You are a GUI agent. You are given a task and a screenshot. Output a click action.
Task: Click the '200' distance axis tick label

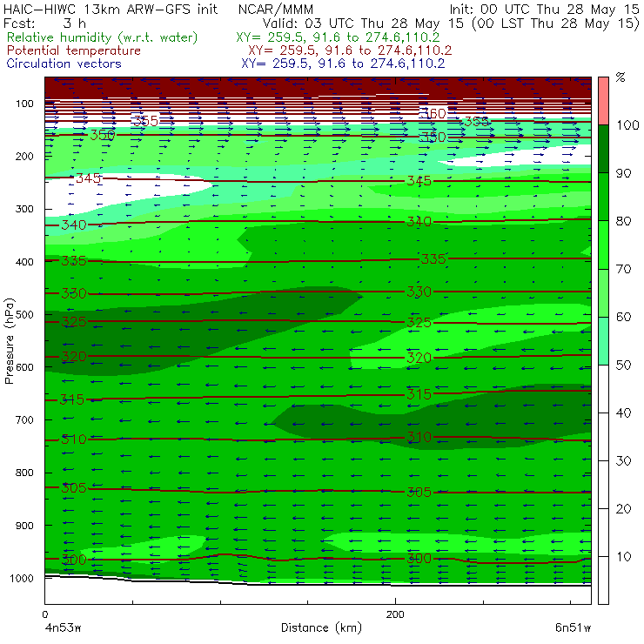point(395,614)
